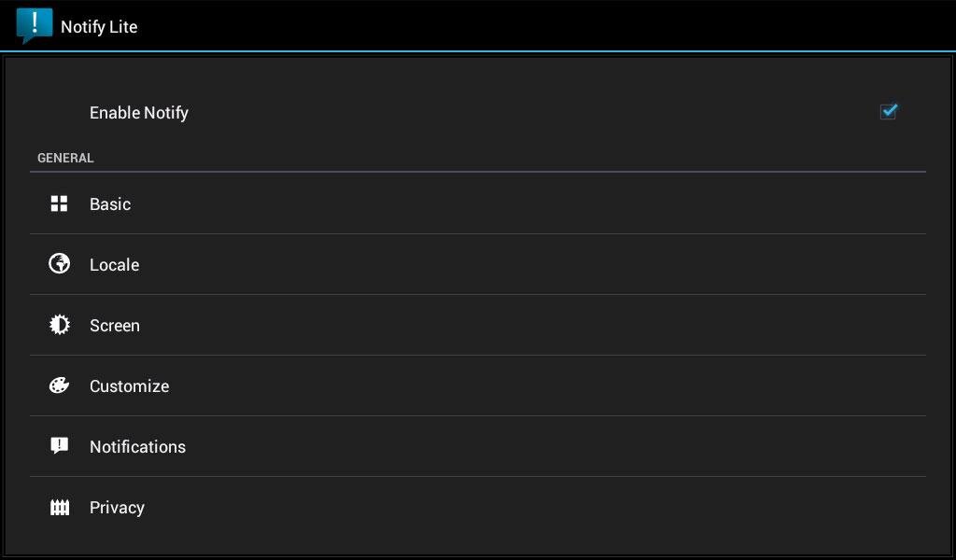Click the Notifications speech bubble icon
The width and height of the screenshot is (956, 560).
point(60,446)
